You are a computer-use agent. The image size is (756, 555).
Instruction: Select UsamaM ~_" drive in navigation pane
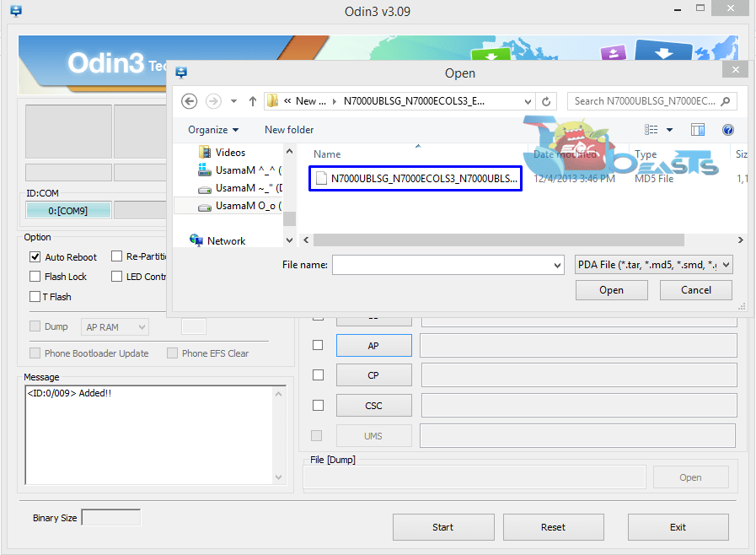click(x=239, y=188)
